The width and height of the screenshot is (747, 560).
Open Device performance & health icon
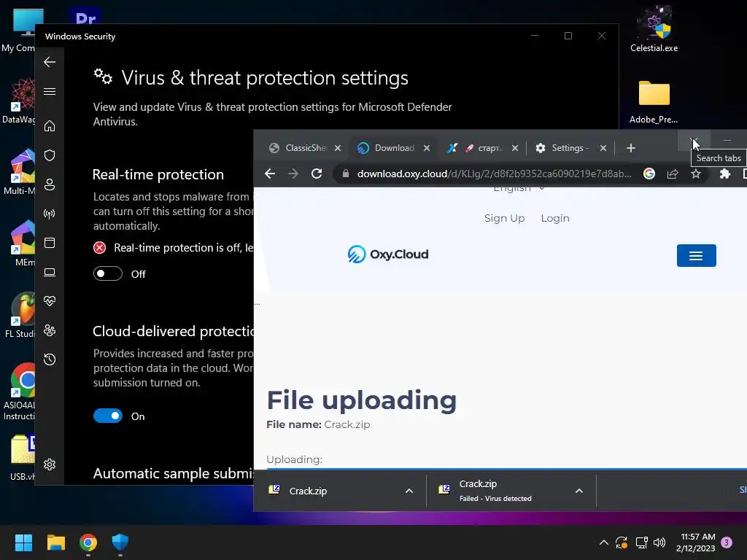(50, 301)
